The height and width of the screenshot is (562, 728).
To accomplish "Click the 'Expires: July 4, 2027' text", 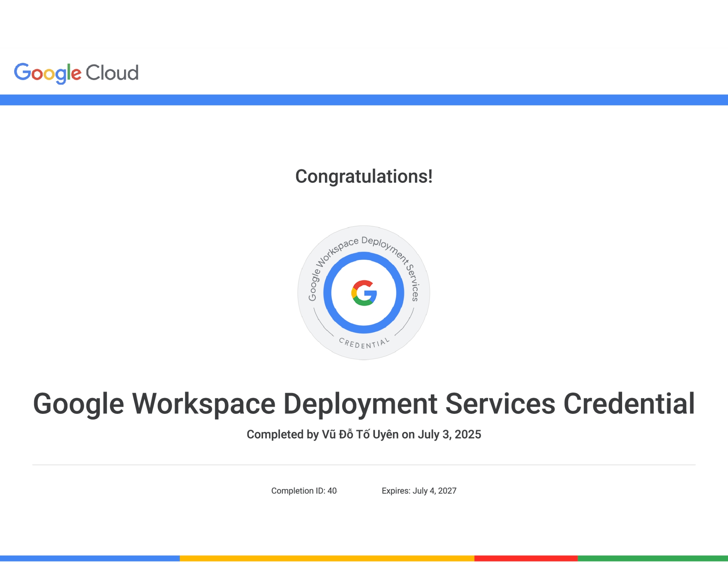I will tap(419, 491).
